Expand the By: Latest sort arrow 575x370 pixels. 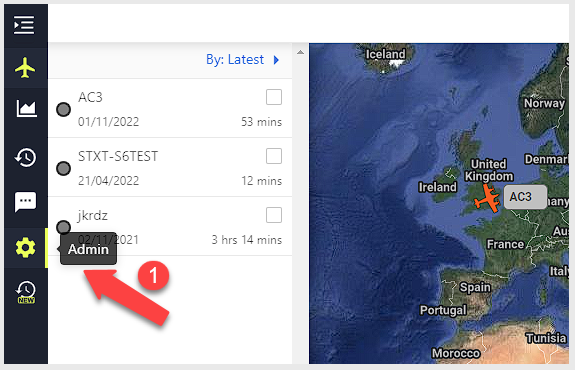click(x=276, y=60)
